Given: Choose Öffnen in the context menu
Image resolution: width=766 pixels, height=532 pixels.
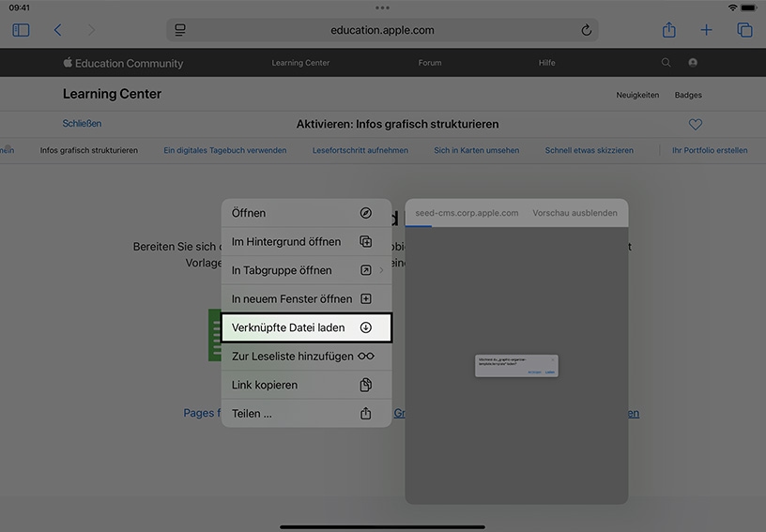Looking at the screenshot, I should 306,213.
